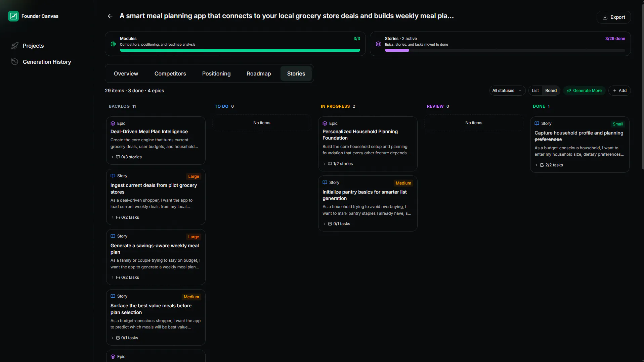Click story book icon on Ingest current deals card
Image resolution: width=644 pixels, height=362 pixels.
click(x=113, y=176)
